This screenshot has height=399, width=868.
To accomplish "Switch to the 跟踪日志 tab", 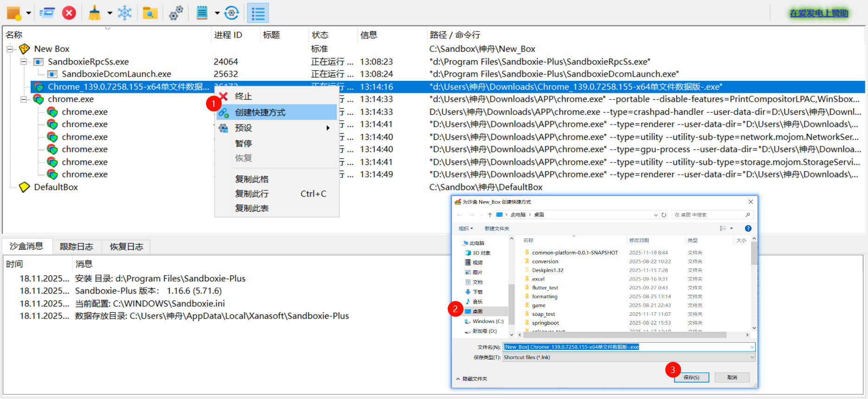I will click(x=77, y=247).
